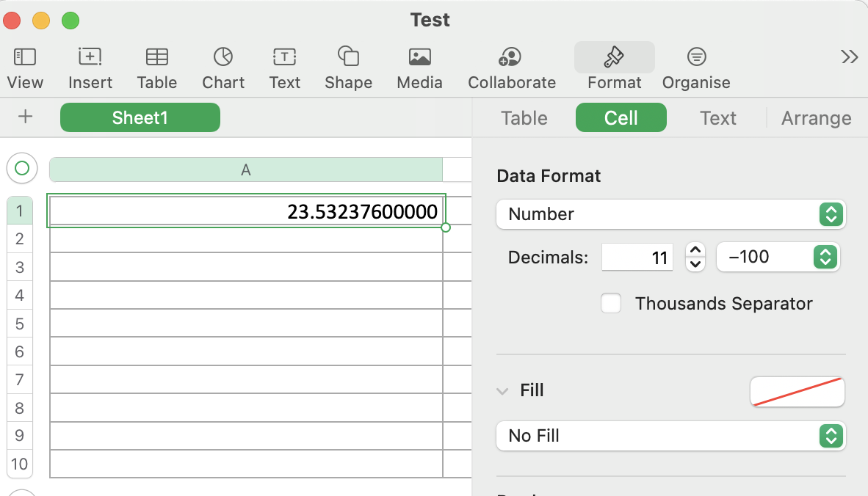Image resolution: width=868 pixels, height=496 pixels.
Task: Click the Fill colour swatch
Action: (797, 391)
